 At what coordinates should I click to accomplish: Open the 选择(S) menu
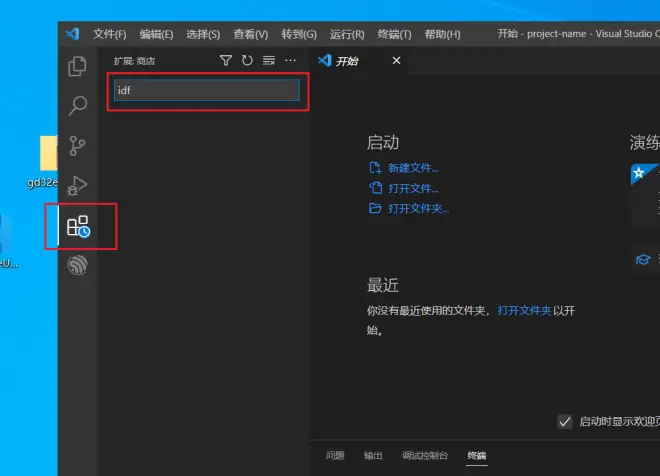pyautogui.click(x=203, y=34)
